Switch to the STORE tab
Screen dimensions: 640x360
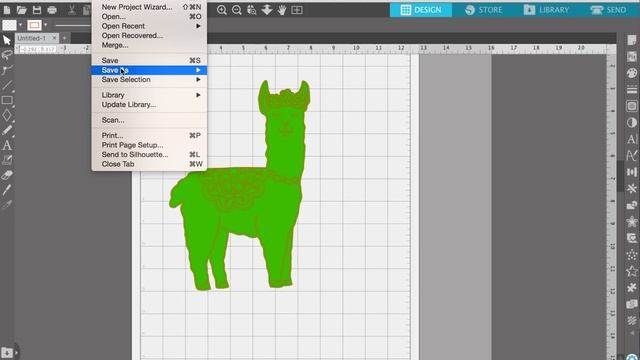[x=484, y=10]
